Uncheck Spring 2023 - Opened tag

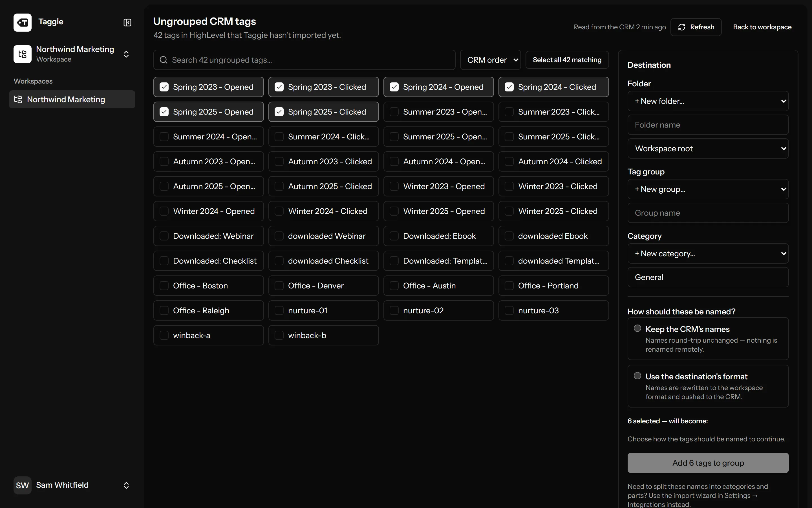click(164, 87)
